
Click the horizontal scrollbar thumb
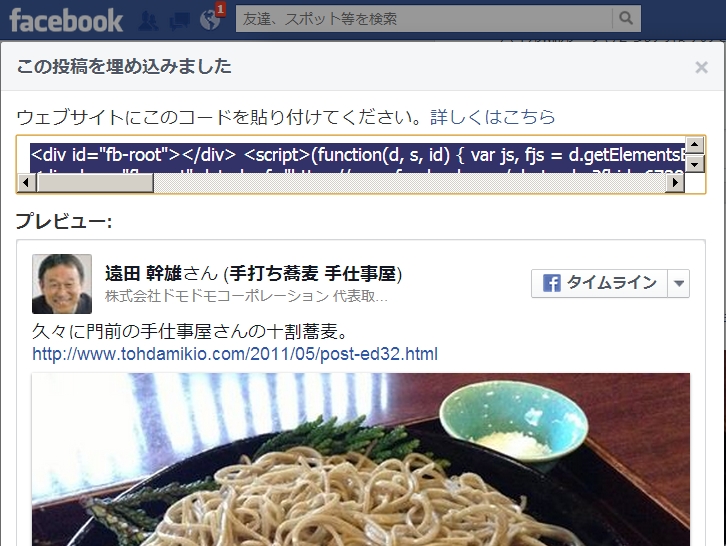(95, 183)
